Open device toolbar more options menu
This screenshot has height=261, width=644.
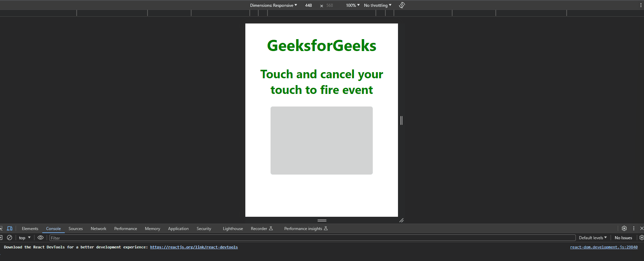tap(641, 5)
